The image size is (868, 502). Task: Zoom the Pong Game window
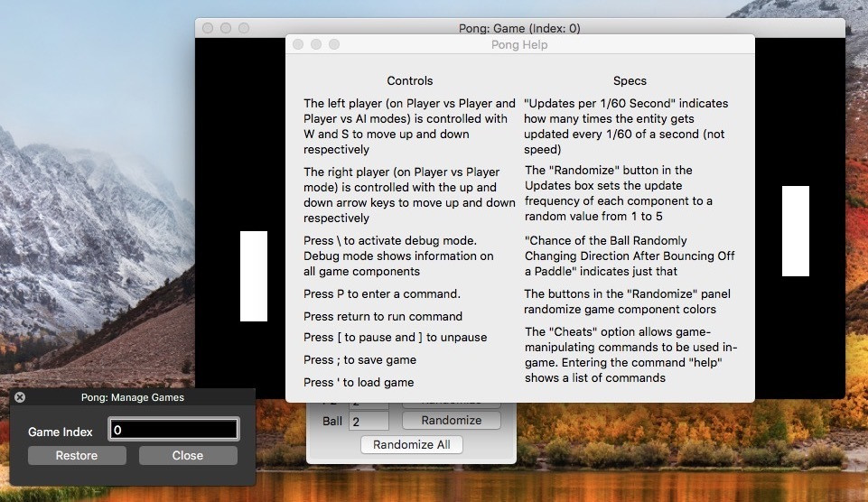tap(244, 28)
